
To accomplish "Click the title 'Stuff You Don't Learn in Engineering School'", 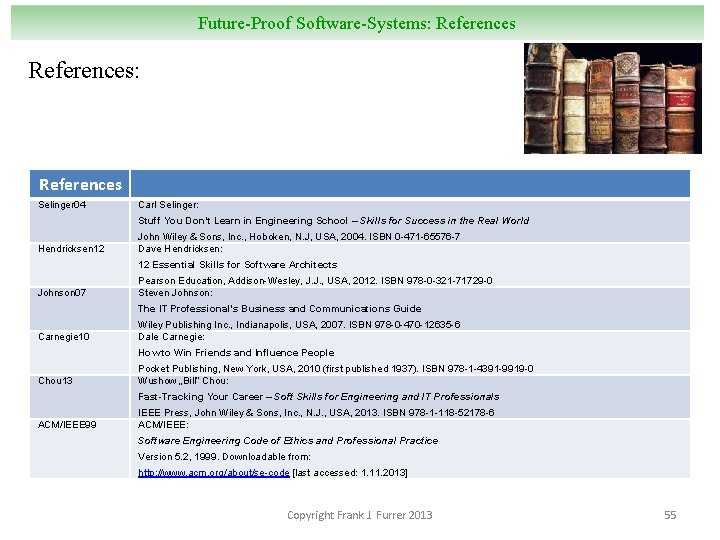I will 243,221.
